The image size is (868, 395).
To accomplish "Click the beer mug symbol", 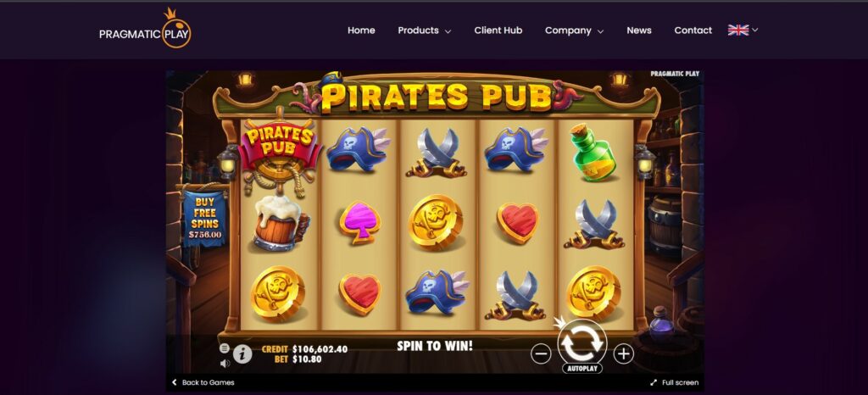I will 281,224.
